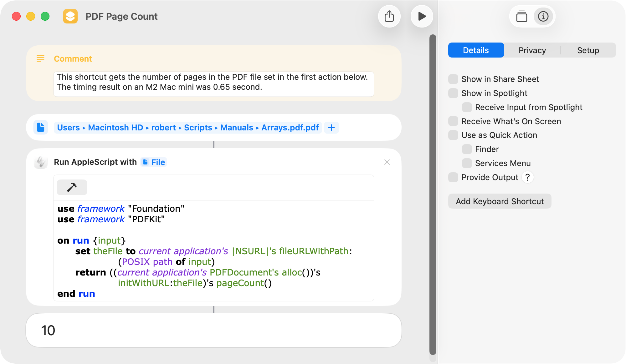Viewport: 626px width, 364px height.
Task: Click the Share shortcut icon
Action: click(389, 16)
